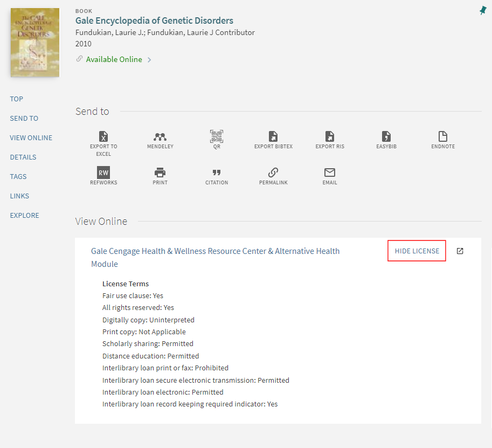
Task: Click the License Terms heading
Action: pyautogui.click(x=126, y=284)
